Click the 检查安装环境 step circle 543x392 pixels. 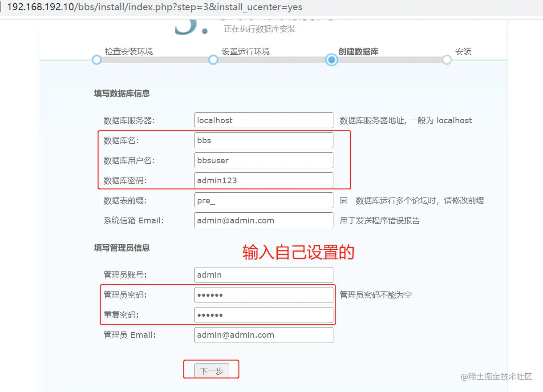(x=97, y=60)
